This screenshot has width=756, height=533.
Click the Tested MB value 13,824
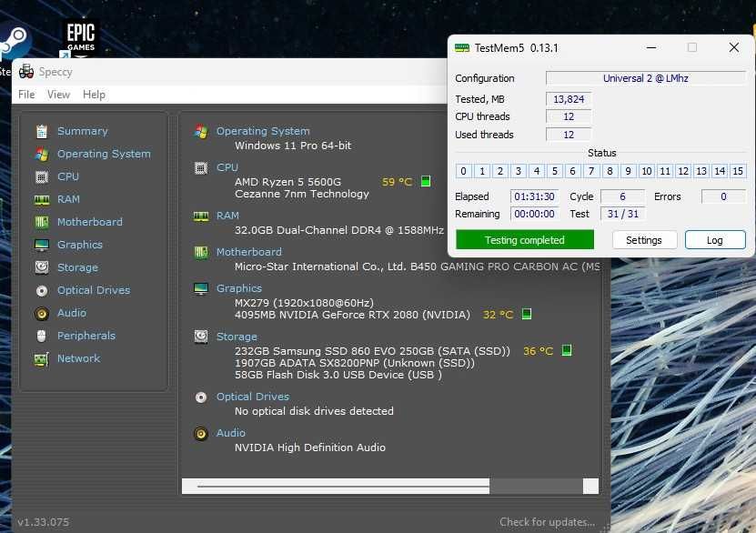coord(569,99)
